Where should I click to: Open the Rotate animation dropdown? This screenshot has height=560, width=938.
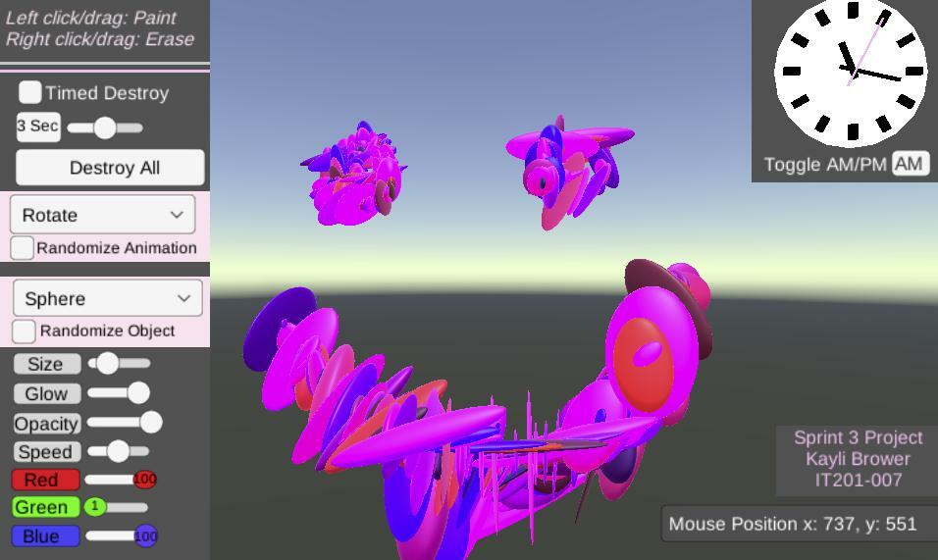click(x=102, y=215)
